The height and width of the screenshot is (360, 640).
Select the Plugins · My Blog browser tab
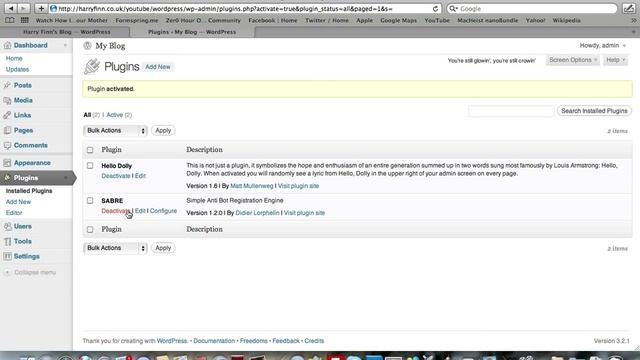coord(192,32)
